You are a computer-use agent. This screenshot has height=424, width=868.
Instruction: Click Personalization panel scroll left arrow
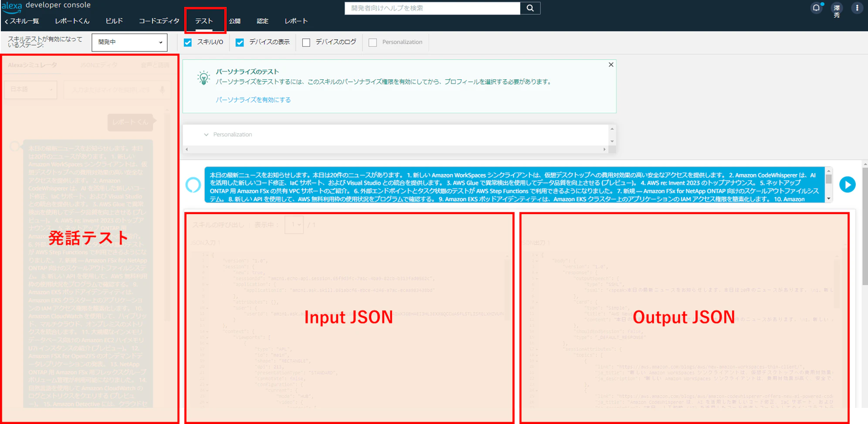pyautogui.click(x=186, y=149)
